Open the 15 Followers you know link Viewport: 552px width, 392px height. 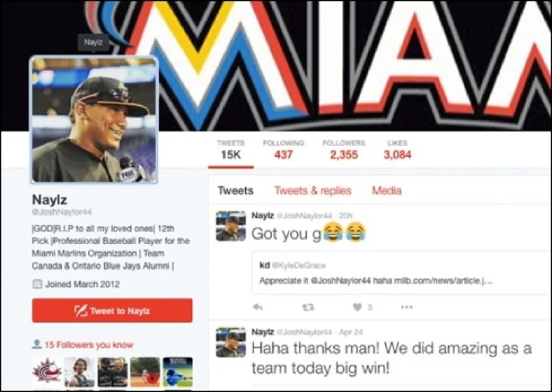click(x=89, y=345)
